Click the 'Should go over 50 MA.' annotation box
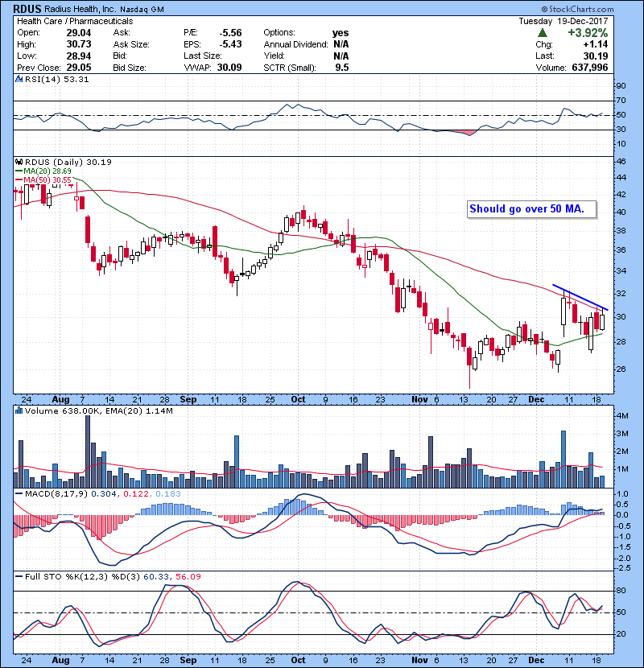This screenshot has height=668, width=644. [x=531, y=209]
